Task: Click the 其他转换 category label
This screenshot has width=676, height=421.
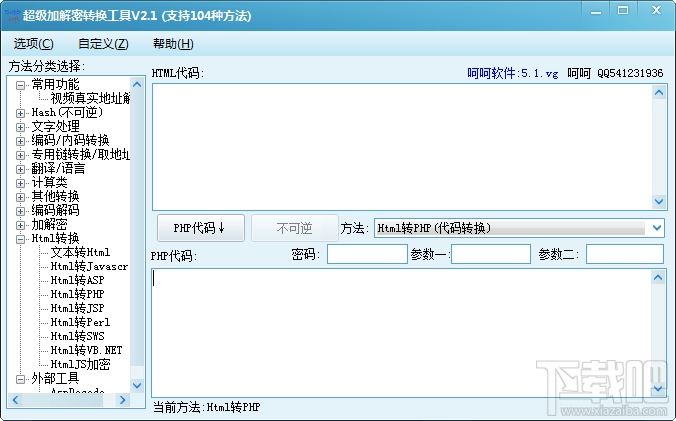Action: coord(55,196)
